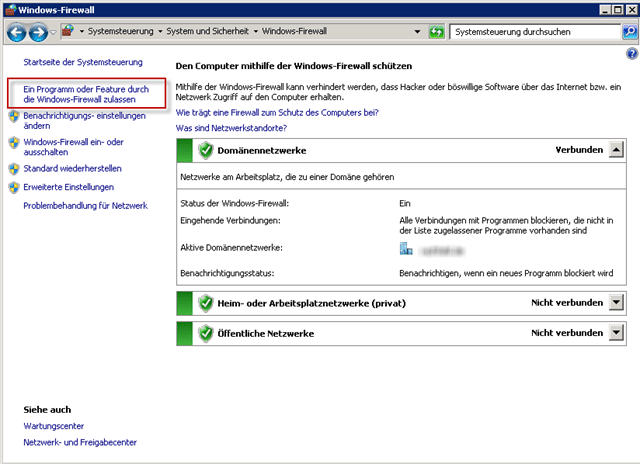Go forward with the blue Forward arrow

pos(38,32)
